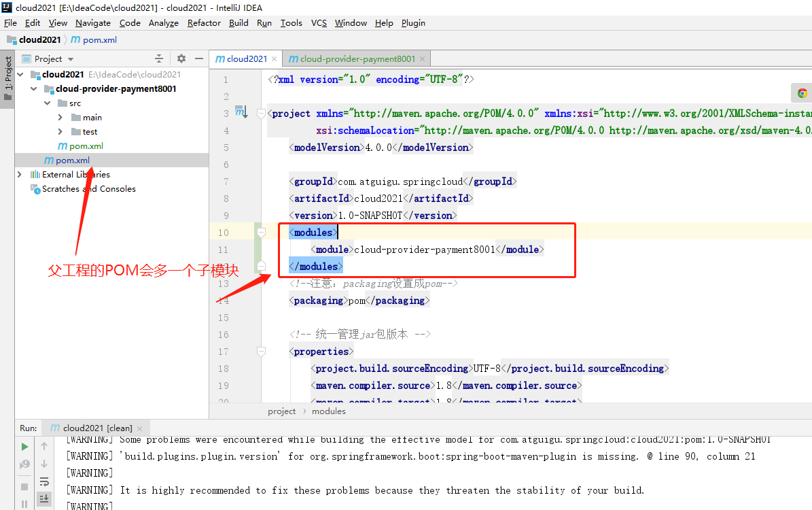
Task: Click the collapse all icon in Project panel
Action: coord(159,58)
